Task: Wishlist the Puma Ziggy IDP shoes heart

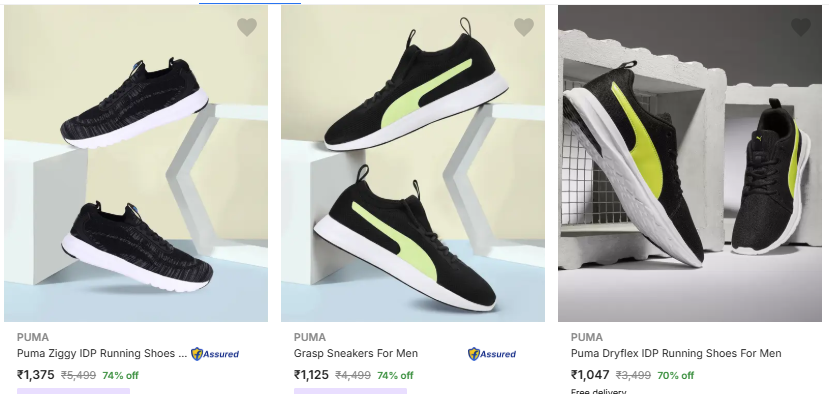Action: [x=247, y=27]
